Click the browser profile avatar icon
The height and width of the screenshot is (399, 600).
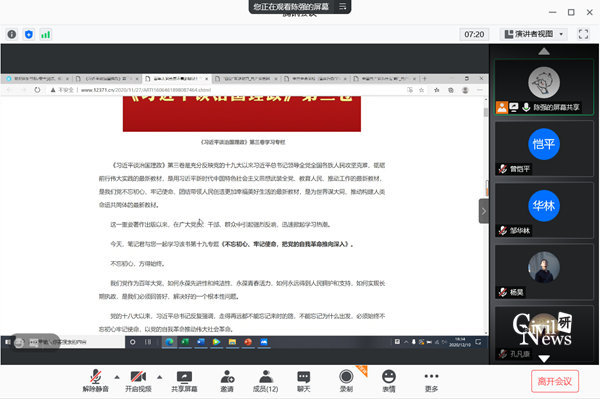pos(465,90)
